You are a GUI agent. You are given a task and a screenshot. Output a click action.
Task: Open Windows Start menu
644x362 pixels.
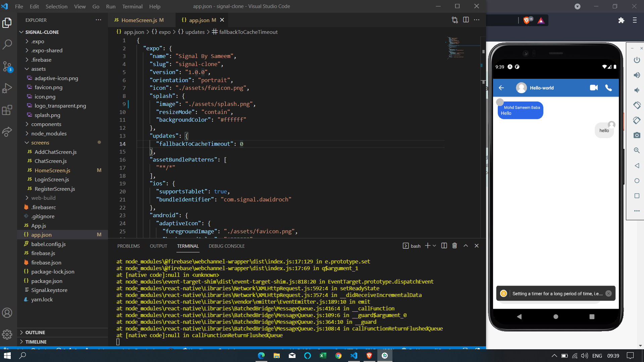click(7, 356)
